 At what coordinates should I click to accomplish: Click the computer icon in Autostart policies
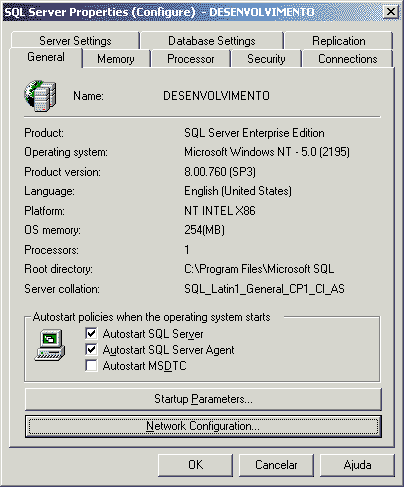click(50, 345)
